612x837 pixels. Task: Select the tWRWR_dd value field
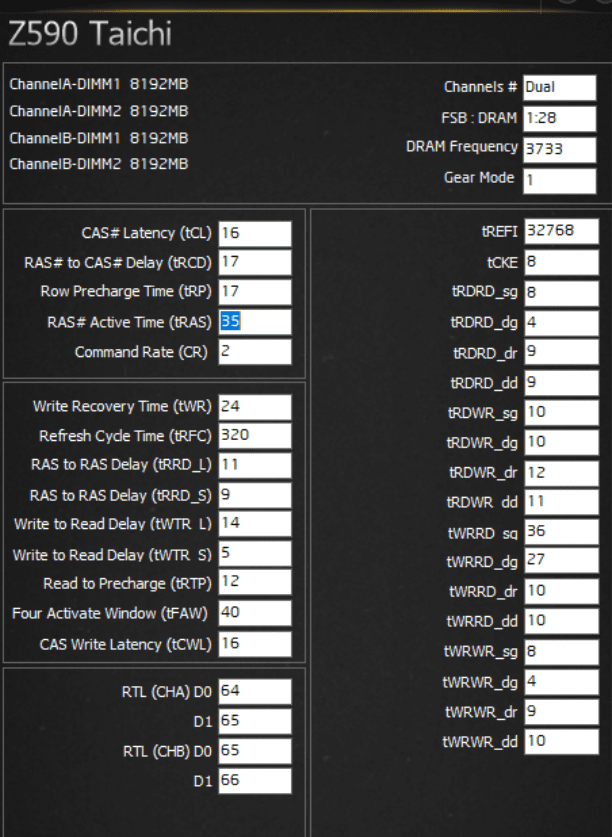561,741
